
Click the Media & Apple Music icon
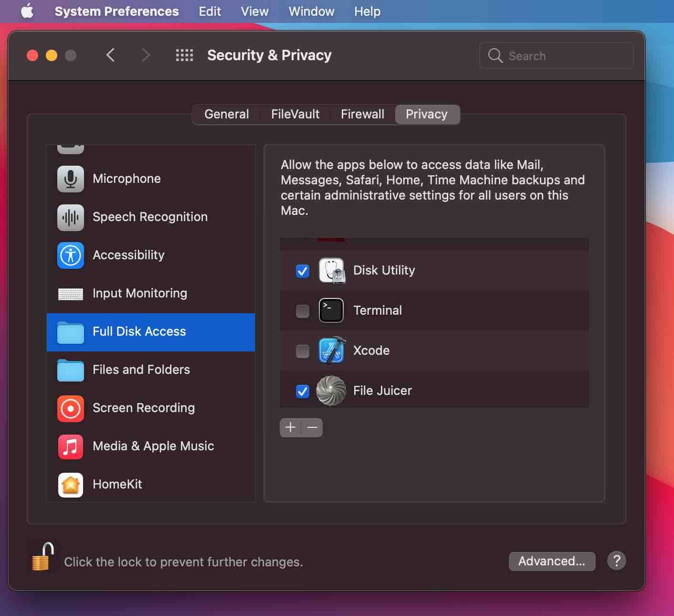pos(71,447)
